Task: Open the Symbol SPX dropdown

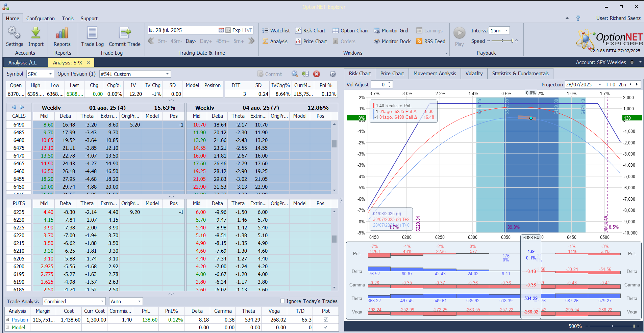Action: click(x=50, y=74)
